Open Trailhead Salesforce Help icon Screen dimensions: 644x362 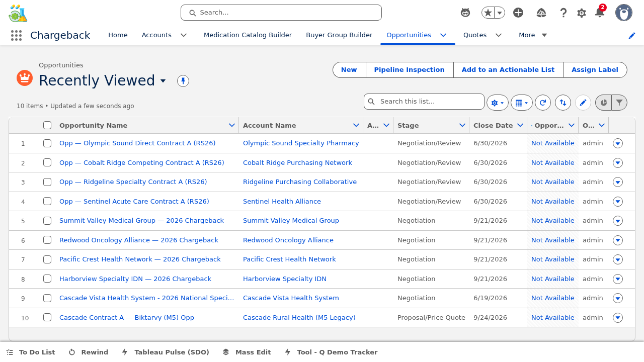541,13
